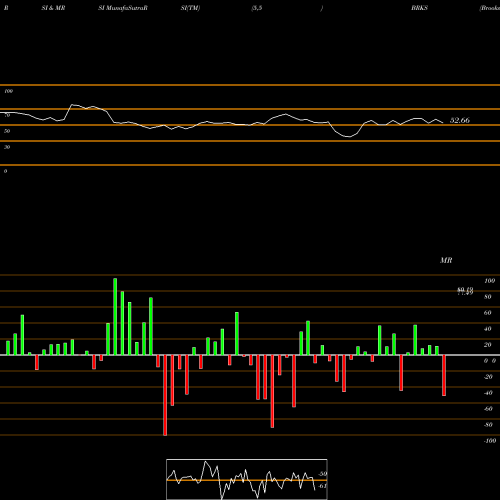Click the MR axis label 20
500x500 pixels.
[x=488, y=345]
